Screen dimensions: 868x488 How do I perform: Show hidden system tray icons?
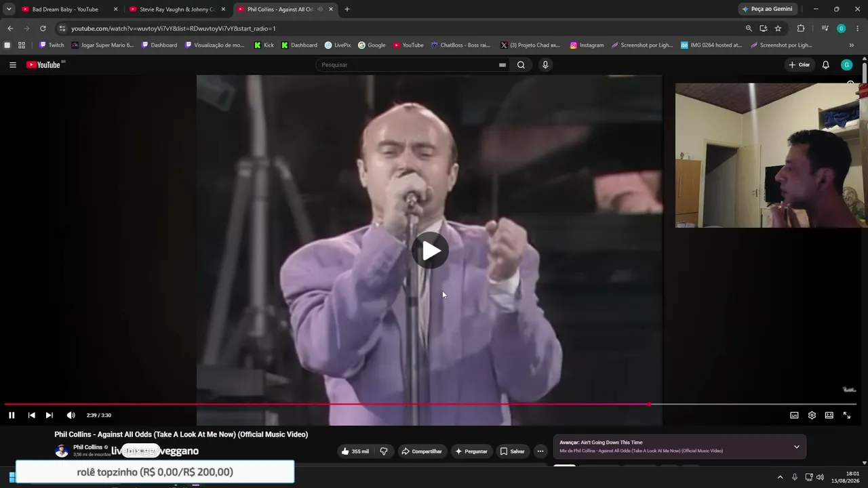[x=780, y=477]
